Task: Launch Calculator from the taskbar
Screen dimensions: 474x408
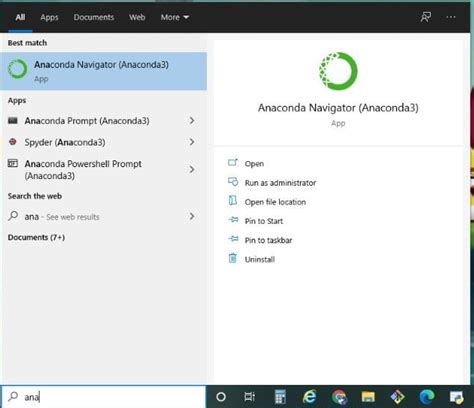Action: coord(280,397)
